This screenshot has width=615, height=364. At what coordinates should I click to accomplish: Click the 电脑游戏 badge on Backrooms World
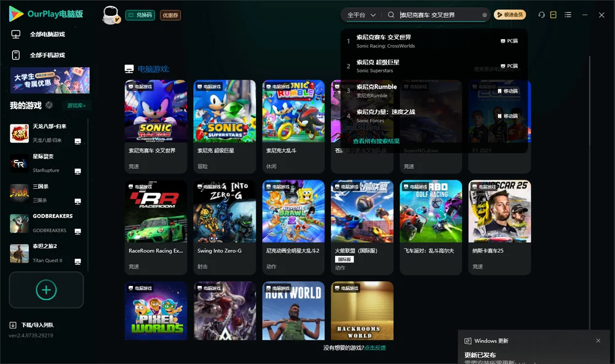point(346,288)
